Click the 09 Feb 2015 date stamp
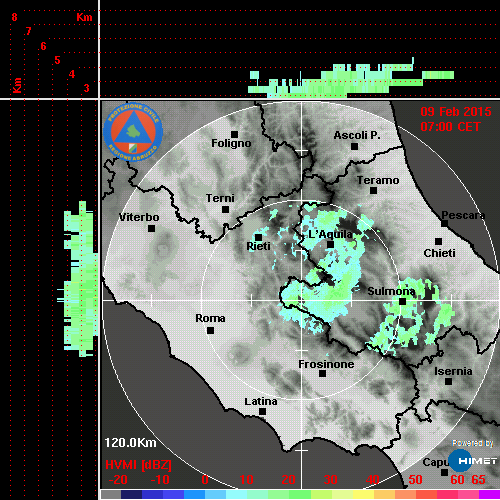Viewport: 500px width, 500px height. click(456, 112)
